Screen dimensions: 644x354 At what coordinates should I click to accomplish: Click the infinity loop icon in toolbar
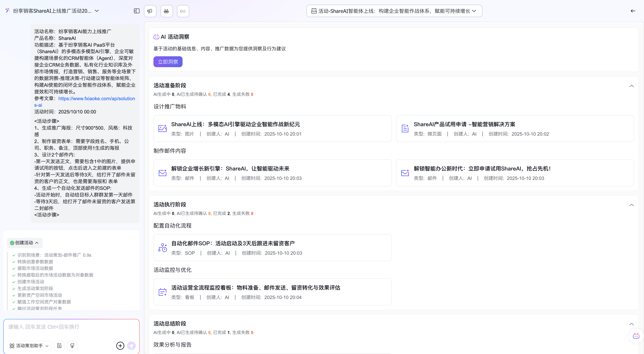[183, 11]
